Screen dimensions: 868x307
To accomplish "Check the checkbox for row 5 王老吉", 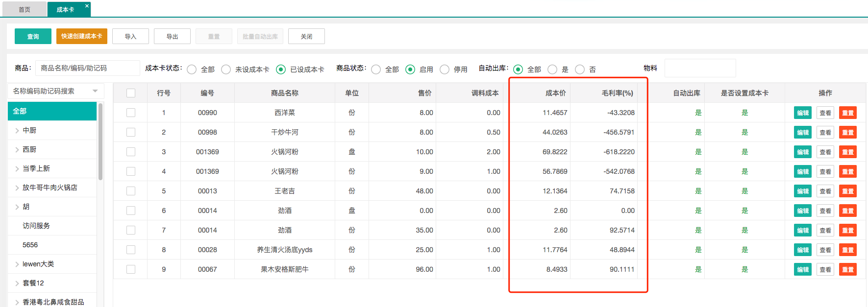I will click(x=131, y=191).
